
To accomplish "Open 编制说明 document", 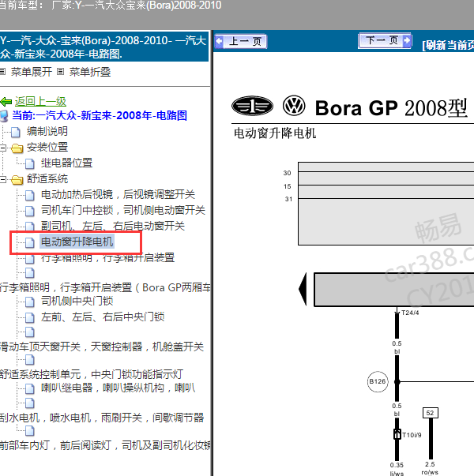I will [x=47, y=131].
